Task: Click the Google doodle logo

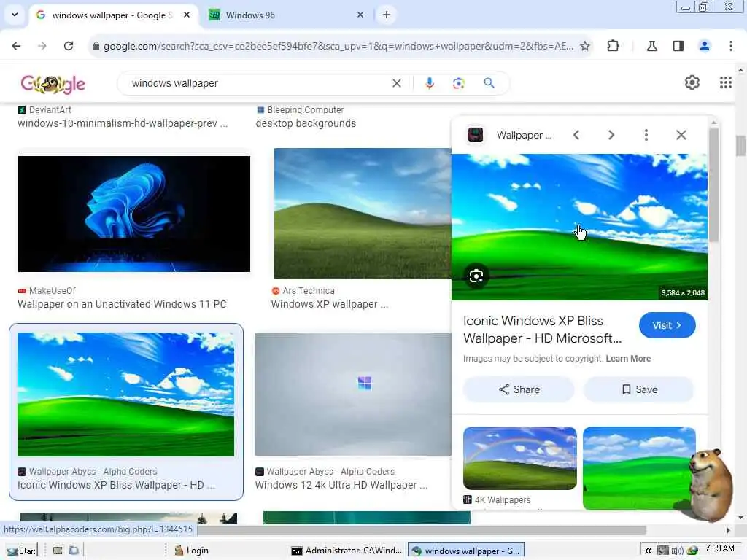Action: (53, 84)
